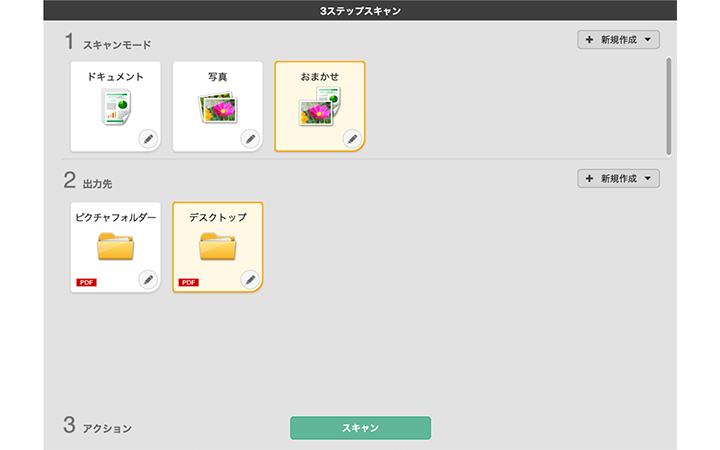Click the PDF badge on デスクトップ card
Image resolution: width=720 pixels, height=450 pixels.
point(188,283)
